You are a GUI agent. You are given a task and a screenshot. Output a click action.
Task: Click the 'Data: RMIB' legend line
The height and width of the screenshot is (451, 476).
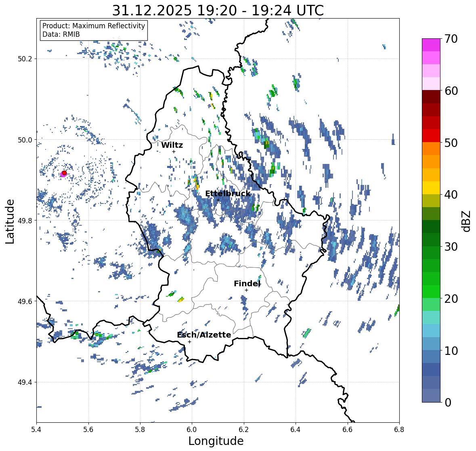61,34
